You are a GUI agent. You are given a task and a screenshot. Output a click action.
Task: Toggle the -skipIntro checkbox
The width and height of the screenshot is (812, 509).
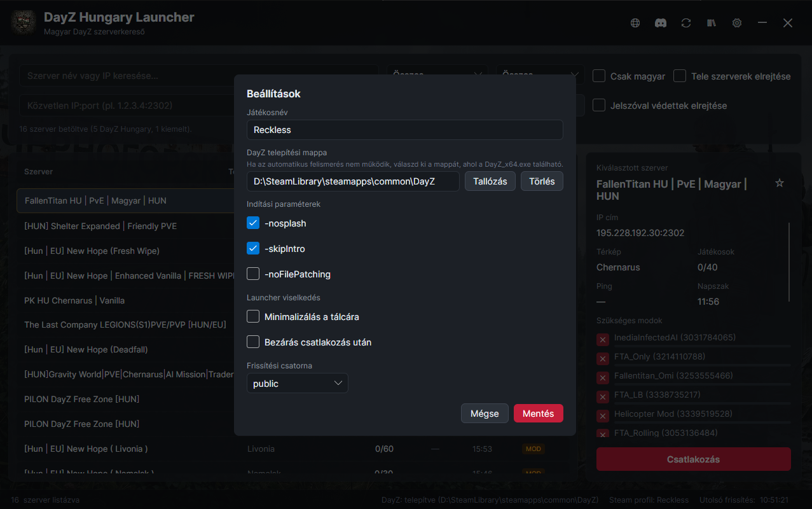click(x=253, y=249)
